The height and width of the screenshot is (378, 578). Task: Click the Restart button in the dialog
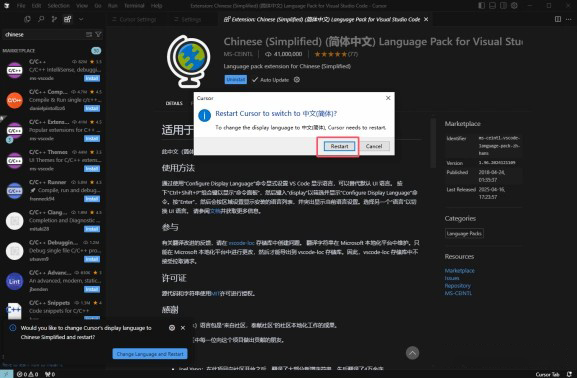coord(339,146)
